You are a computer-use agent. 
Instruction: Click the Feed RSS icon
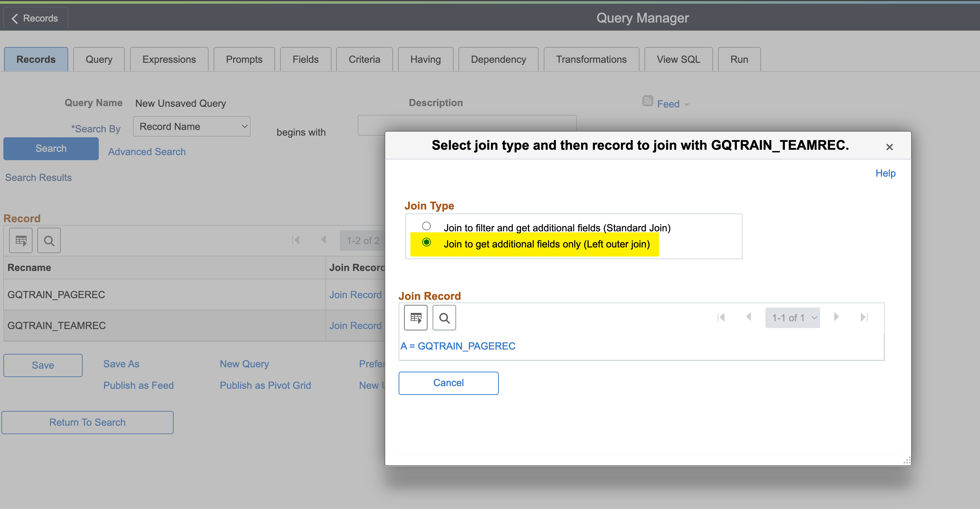pos(648,101)
